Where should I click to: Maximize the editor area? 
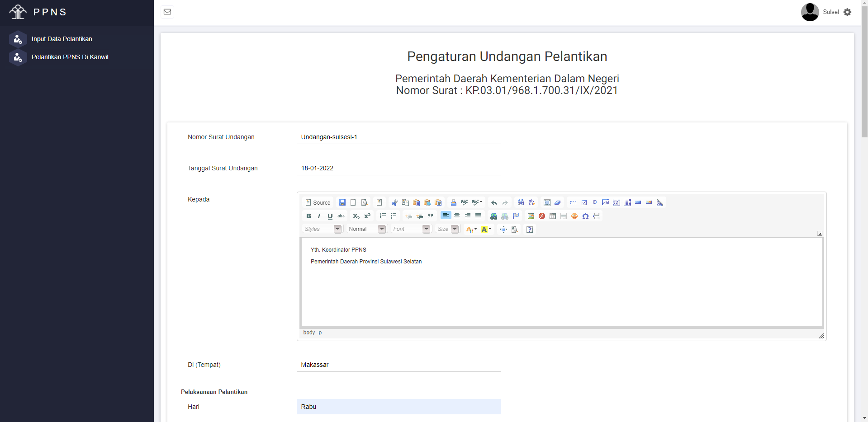pos(503,229)
